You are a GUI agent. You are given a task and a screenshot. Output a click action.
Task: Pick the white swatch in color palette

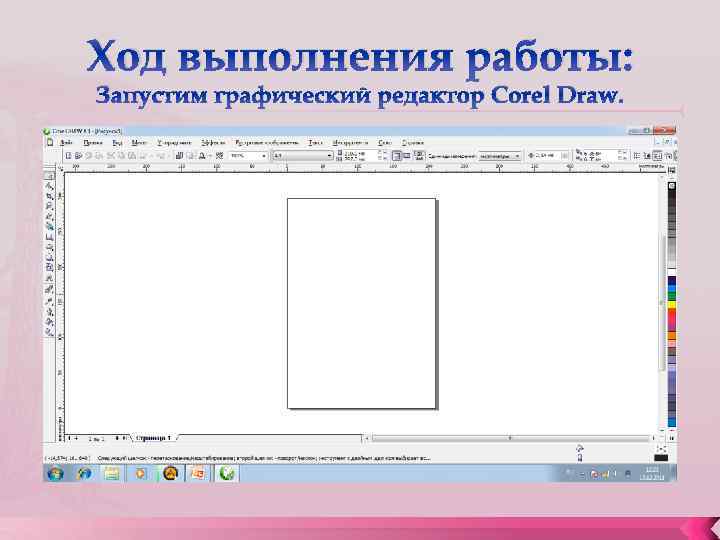click(672, 272)
